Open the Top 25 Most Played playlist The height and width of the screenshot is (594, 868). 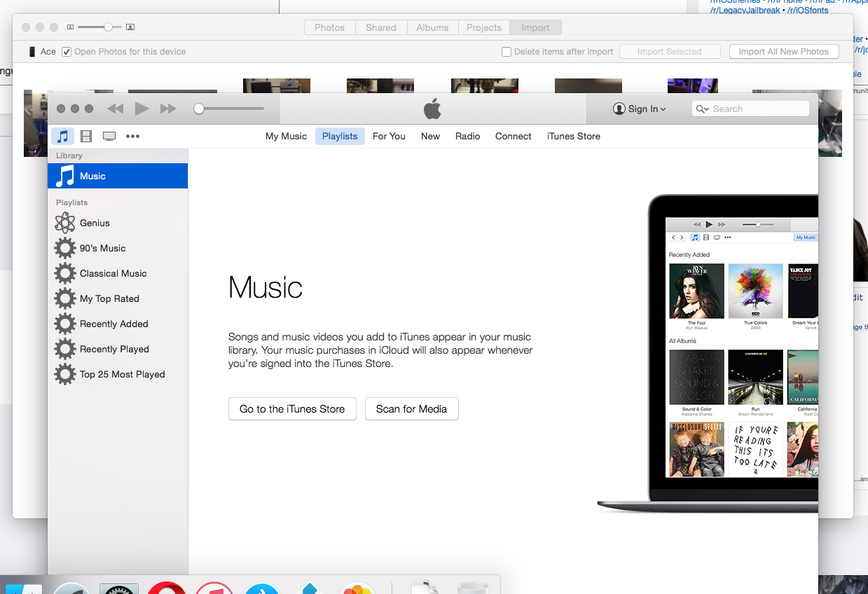(122, 374)
